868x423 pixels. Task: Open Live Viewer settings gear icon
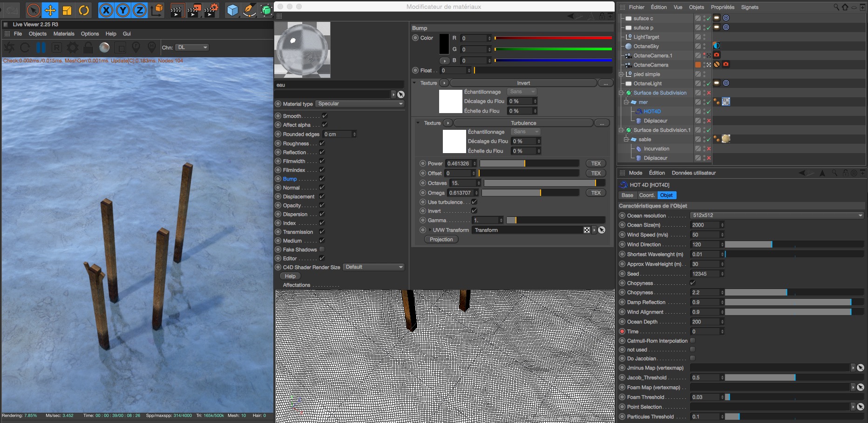(x=73, y=47)
